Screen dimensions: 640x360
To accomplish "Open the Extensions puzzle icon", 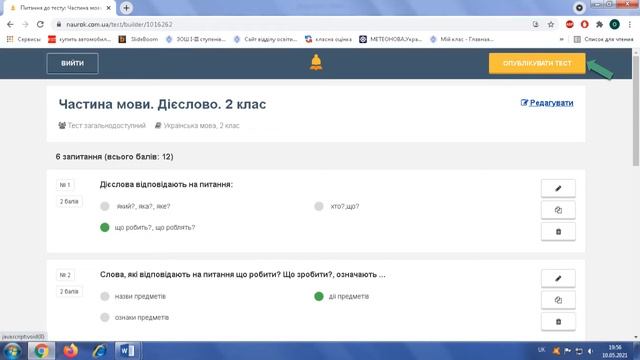I will point(599,24).
